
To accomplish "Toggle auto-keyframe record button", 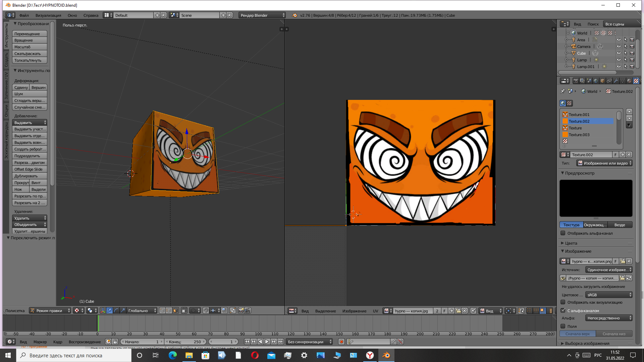I will coord(341,342).
